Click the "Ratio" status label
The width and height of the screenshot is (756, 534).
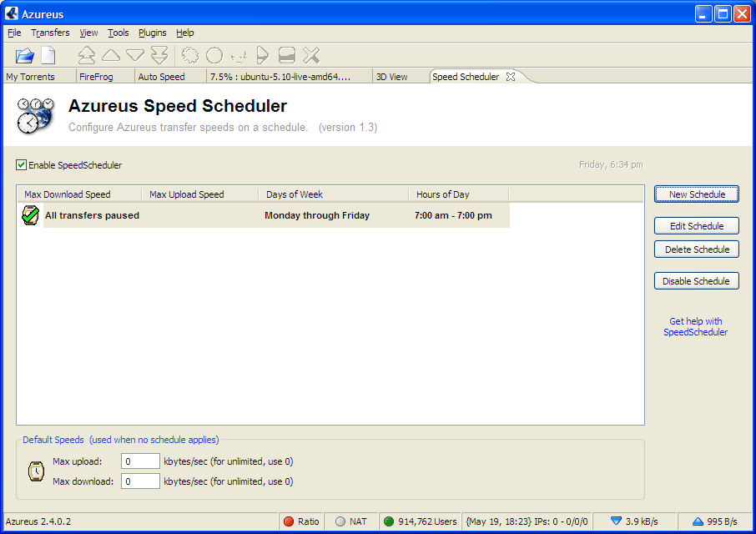[x=309, y=521]
